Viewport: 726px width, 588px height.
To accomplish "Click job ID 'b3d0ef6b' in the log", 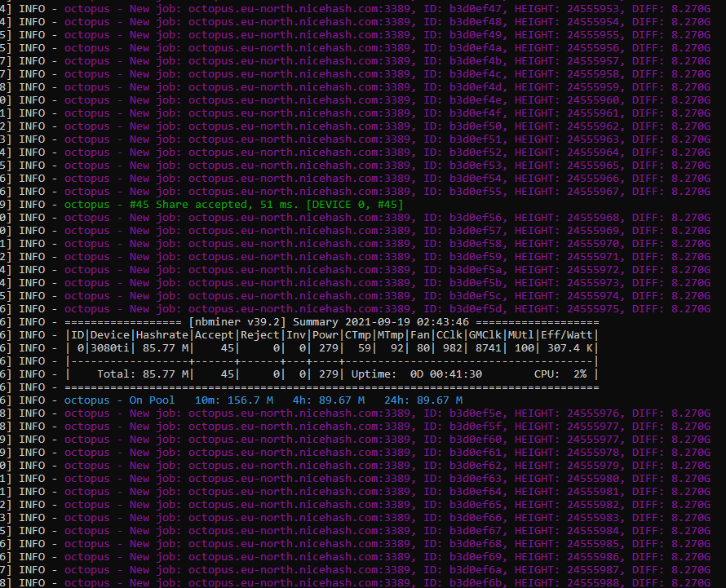I will tap(476, 582).
